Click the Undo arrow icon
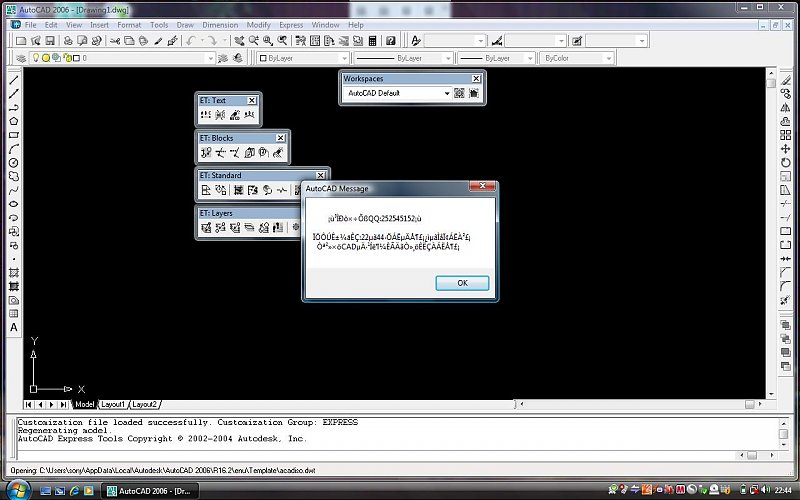 point(191,40)
